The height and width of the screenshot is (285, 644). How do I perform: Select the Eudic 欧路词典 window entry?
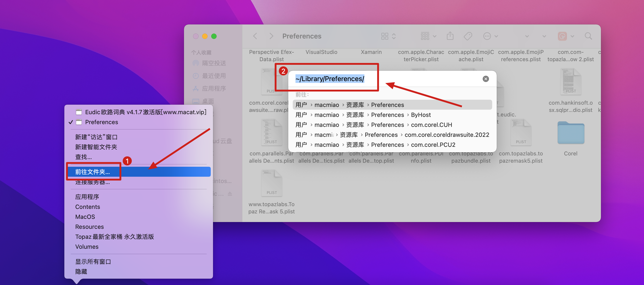[145, 112]
